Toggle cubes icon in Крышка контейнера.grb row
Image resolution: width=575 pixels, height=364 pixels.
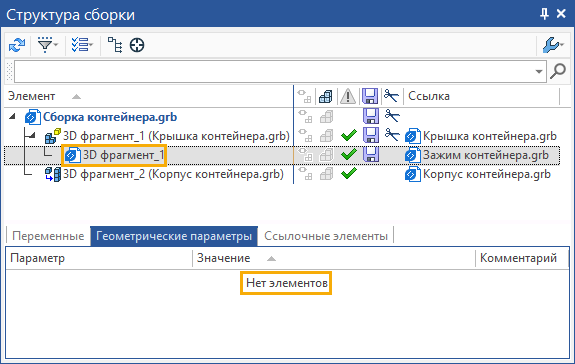pos(326,136)
